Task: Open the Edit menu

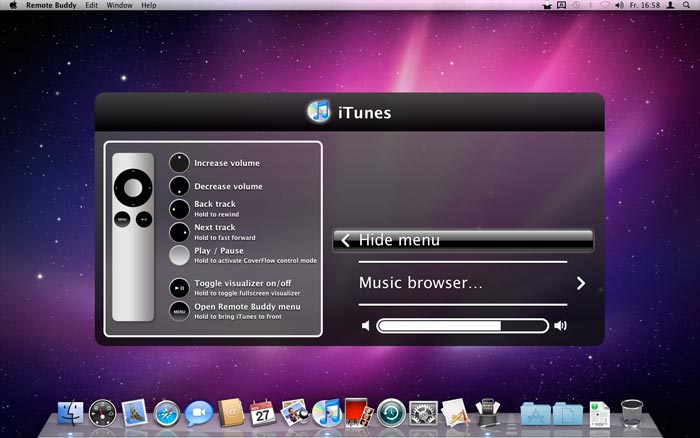Action: point(91,5)
